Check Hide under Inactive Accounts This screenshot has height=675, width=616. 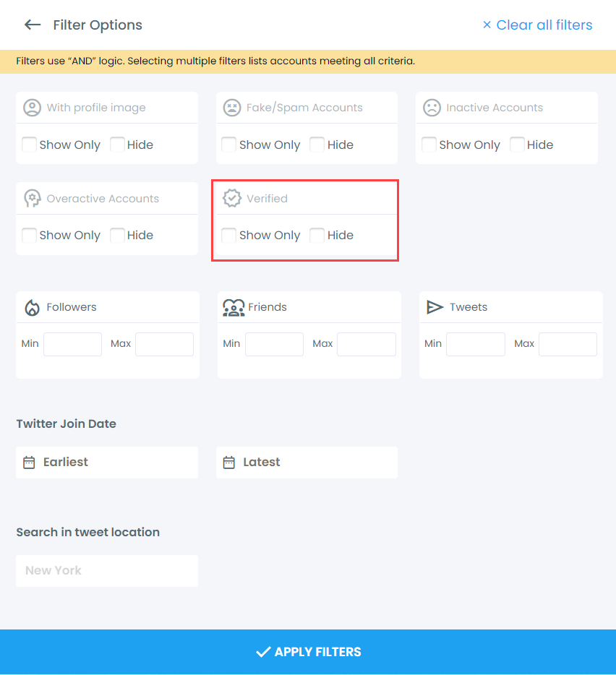pyautogui.click(x=517, y=145)
